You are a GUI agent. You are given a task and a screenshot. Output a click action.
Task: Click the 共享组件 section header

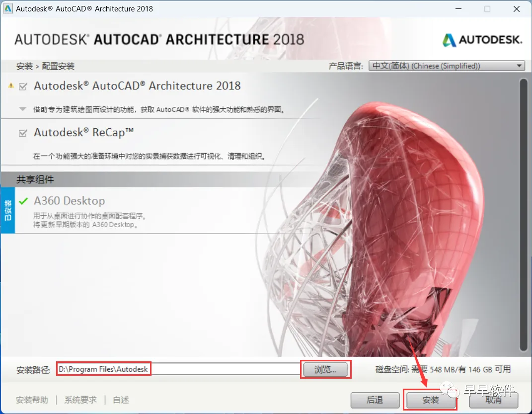pos(35,179)
